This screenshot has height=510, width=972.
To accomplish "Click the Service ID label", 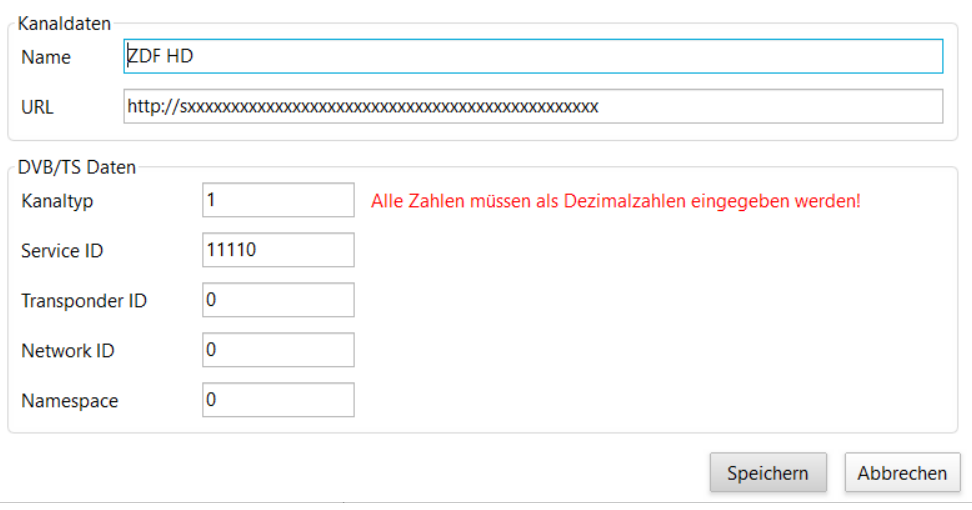I will point(62,251).
